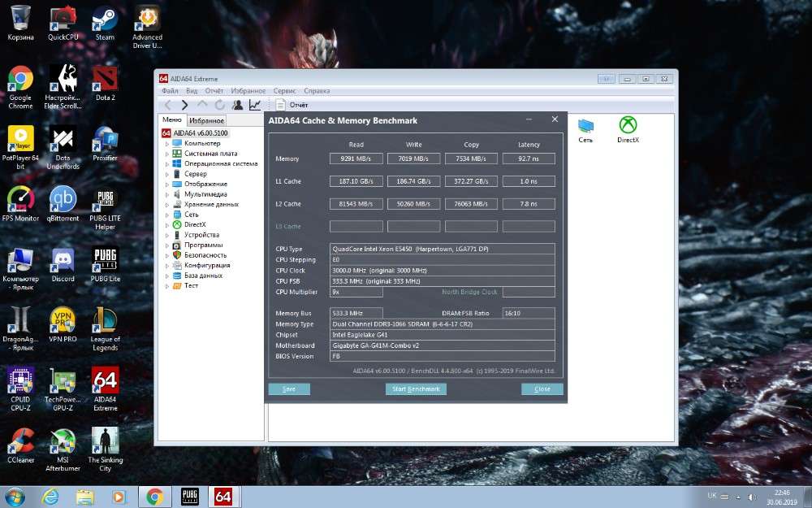Open the DirectX icon in right pane
This screenshot has height=508, width=812.
(628, 129)
